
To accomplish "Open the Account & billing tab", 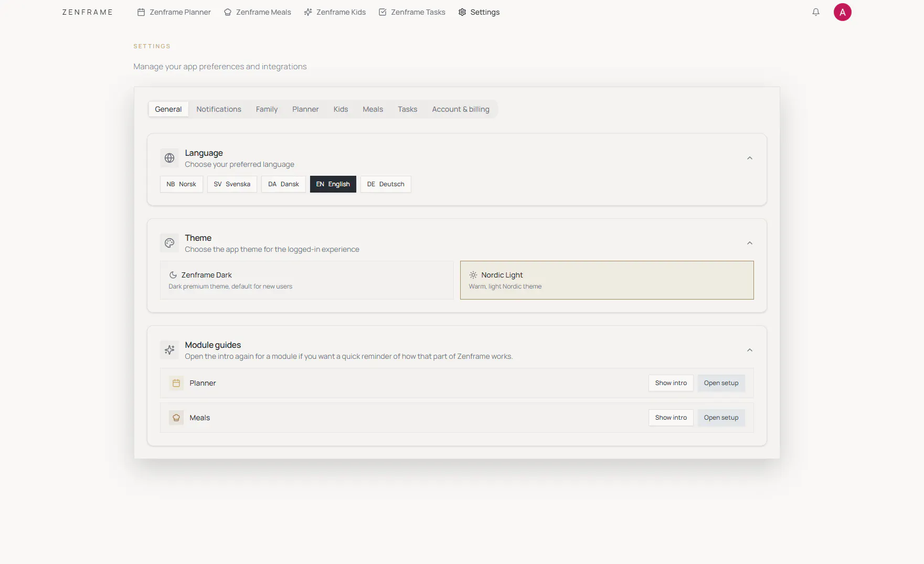I will coord(461,109).
